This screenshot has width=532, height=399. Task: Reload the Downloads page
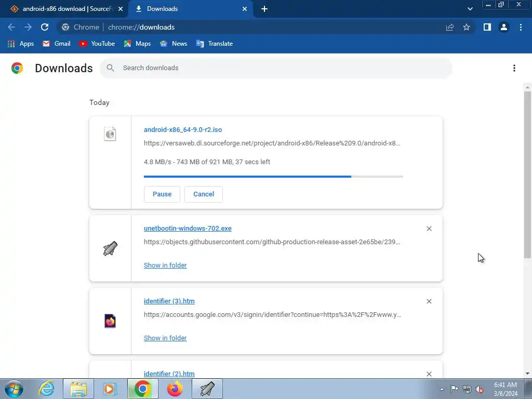[45, 27]
